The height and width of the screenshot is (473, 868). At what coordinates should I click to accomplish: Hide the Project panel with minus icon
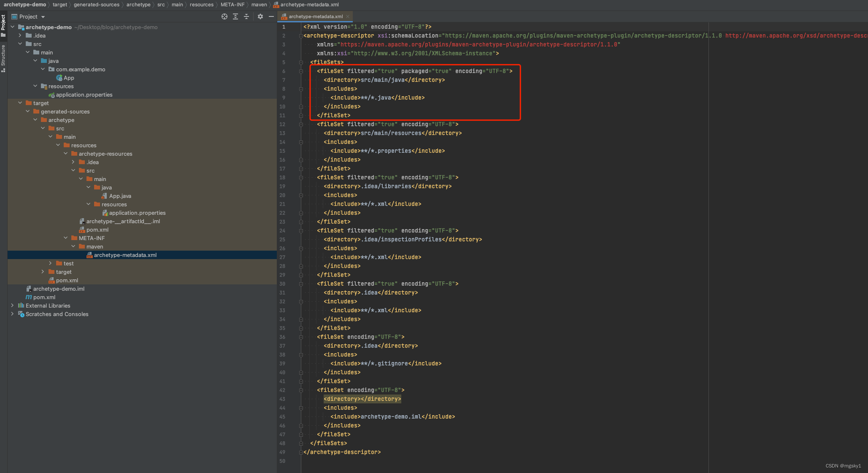pos(271,16)
